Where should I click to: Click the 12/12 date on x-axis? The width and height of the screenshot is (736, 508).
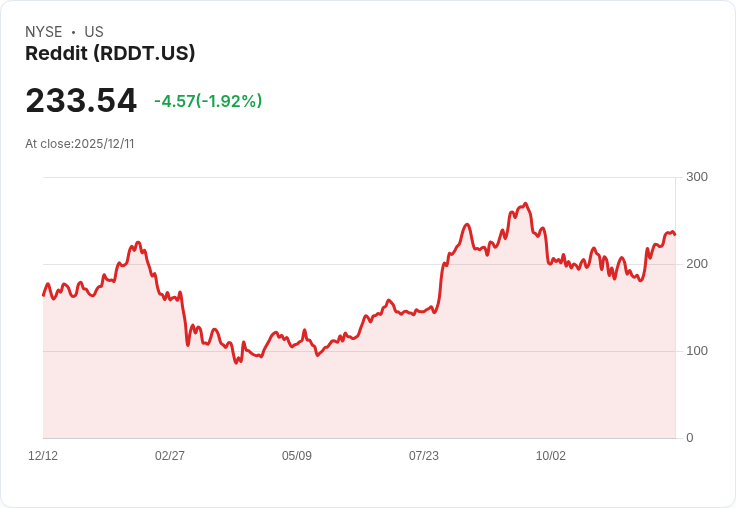[43, 456]
